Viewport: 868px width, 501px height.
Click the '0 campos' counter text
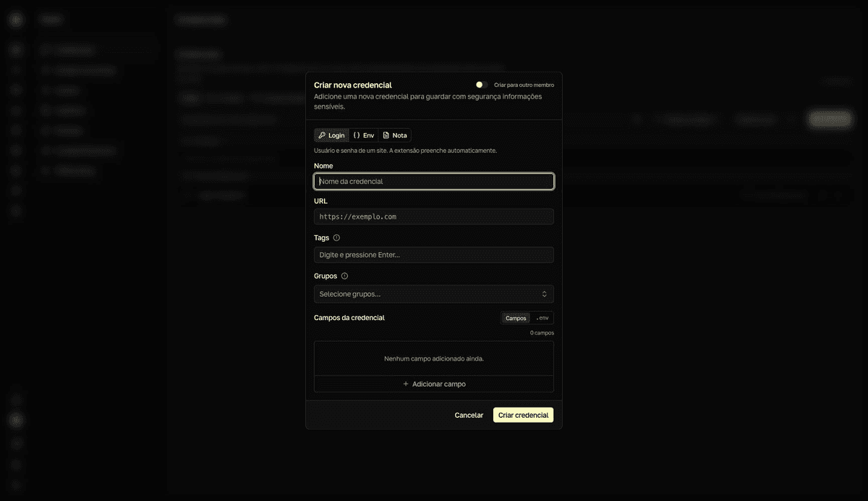[542, 333]
